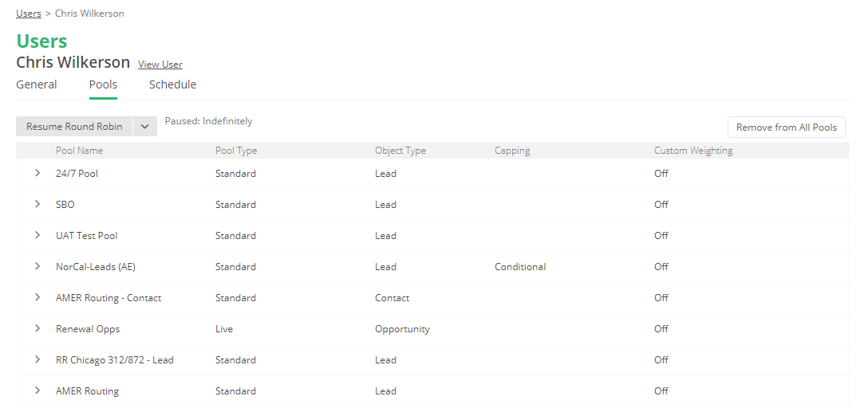Screen dimensions: 868x408
Task: Click the Pool Name column header
Action: (x=79, y=151)
